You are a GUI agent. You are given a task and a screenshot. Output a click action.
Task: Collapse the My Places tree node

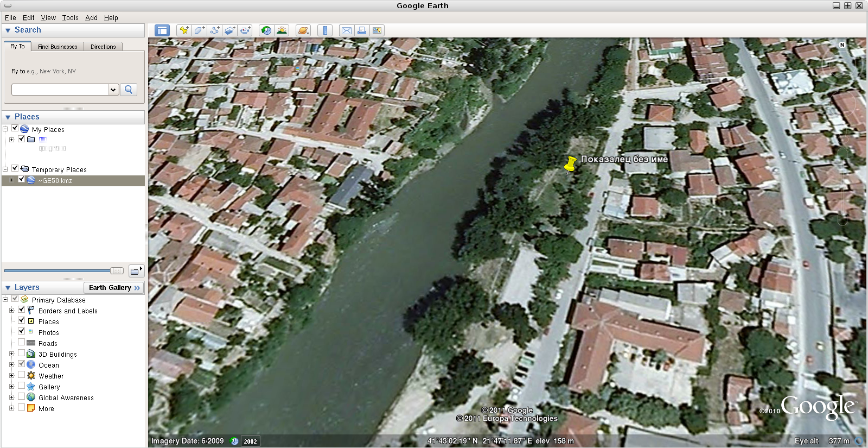5,129
